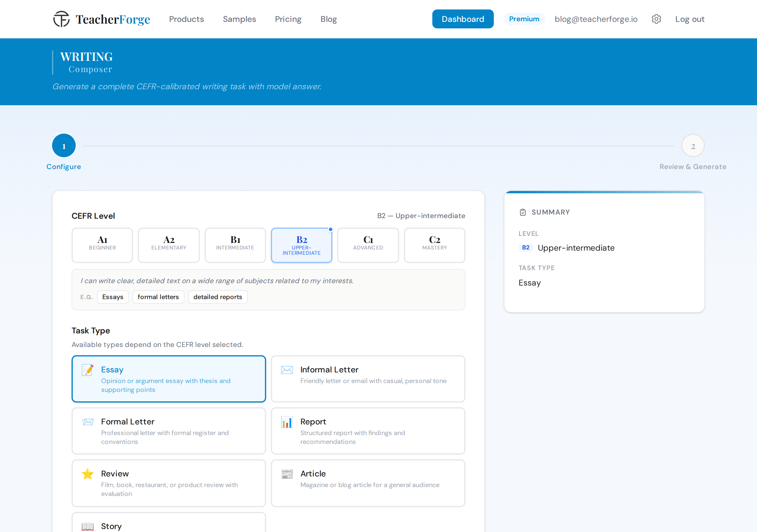Click the Essays example chip
This screenshot has height=532, width=757.
tap(113, 297)
